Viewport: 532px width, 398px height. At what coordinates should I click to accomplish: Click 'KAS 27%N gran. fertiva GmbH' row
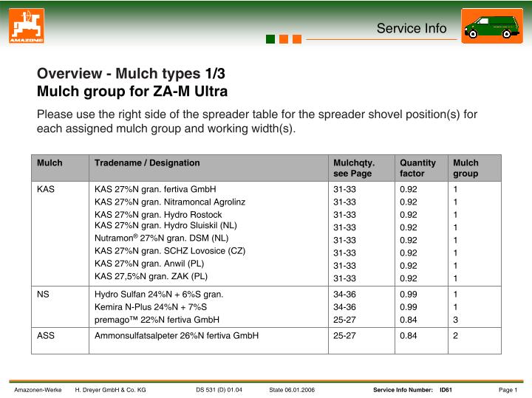coord(155,189)
